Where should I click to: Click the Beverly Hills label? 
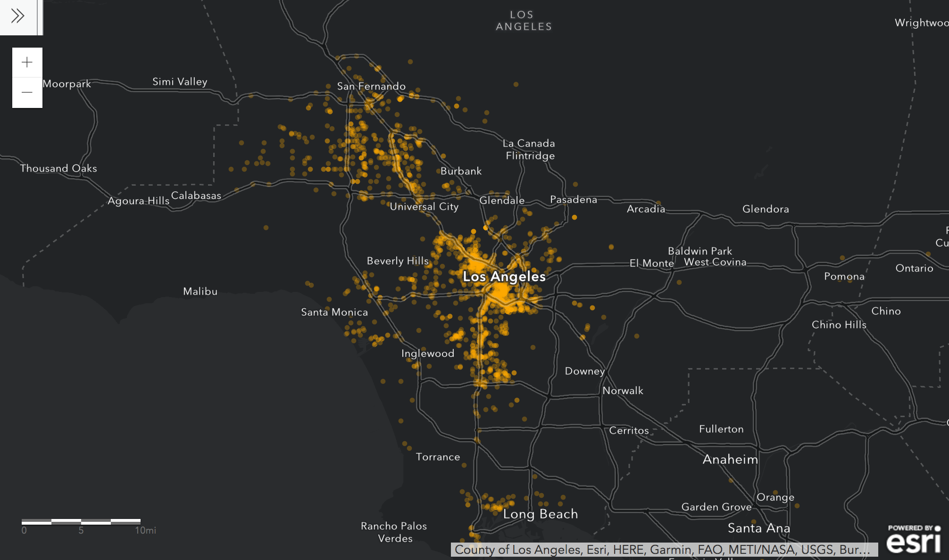click(398, 261)
